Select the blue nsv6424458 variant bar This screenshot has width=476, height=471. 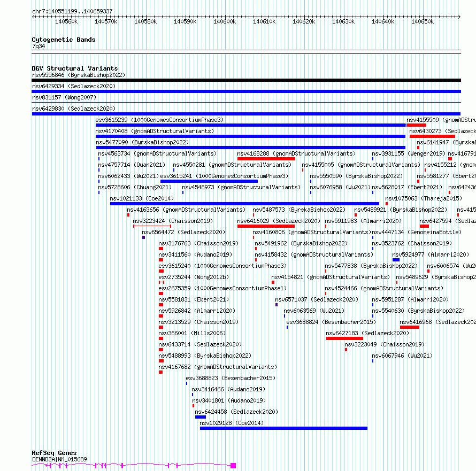pos(201,417)
